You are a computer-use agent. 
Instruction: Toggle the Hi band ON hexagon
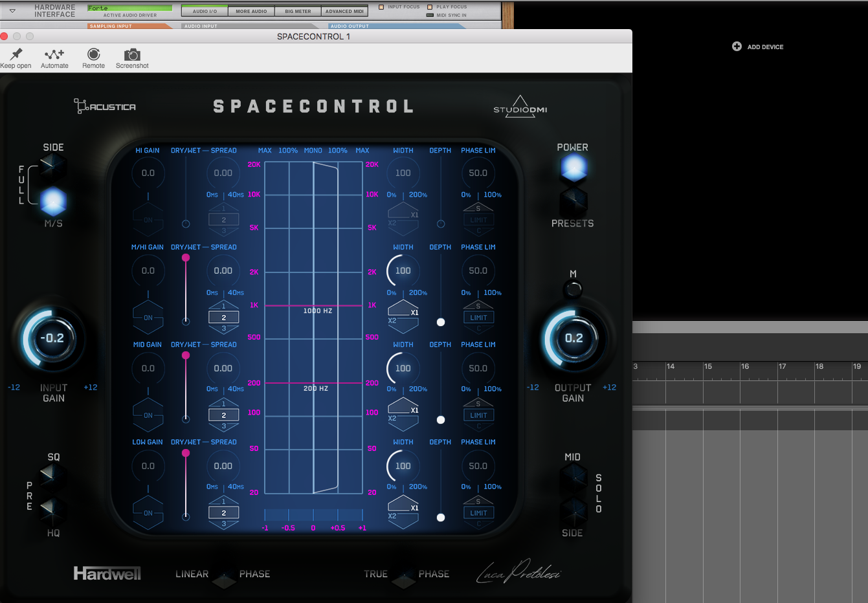tap(148, 220)
